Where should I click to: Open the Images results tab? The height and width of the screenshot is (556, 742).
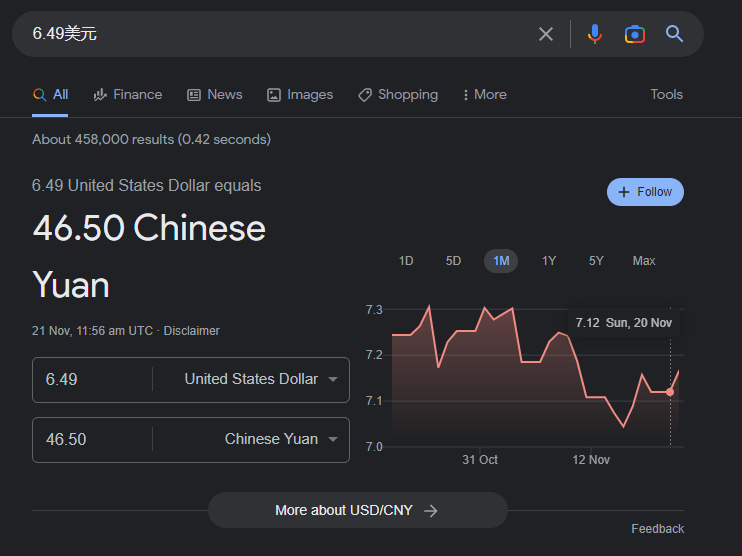pos(299,94)
